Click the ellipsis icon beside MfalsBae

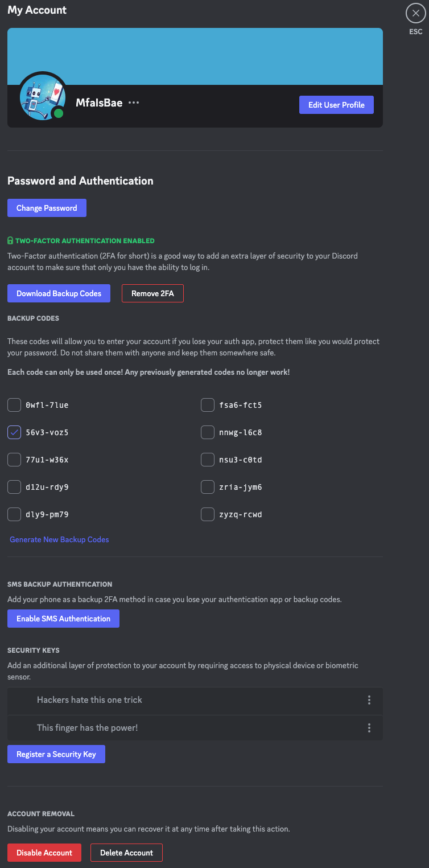134,103
